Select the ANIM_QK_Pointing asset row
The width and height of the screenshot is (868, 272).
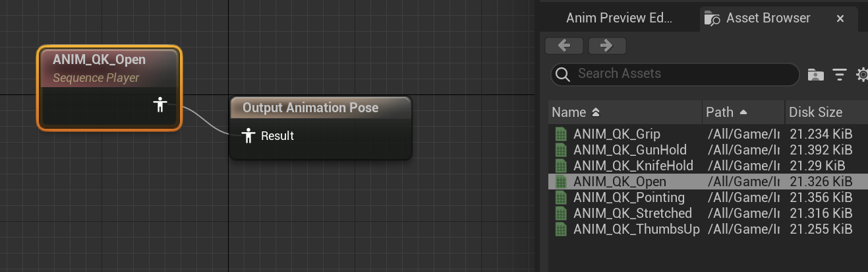pyautogui.click(x=629, y=197)
